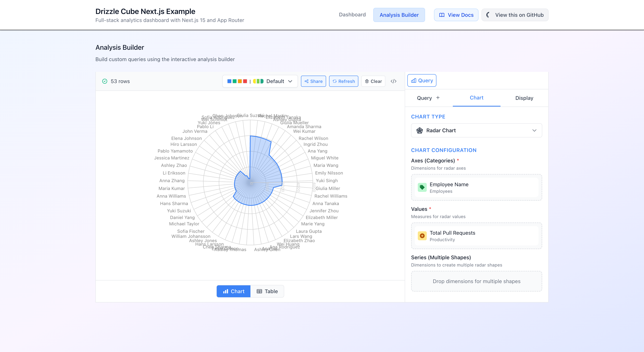Viewport: 644px width, 352px height.
Task: Switch to the Display tab
Action: tap(524, 98)
